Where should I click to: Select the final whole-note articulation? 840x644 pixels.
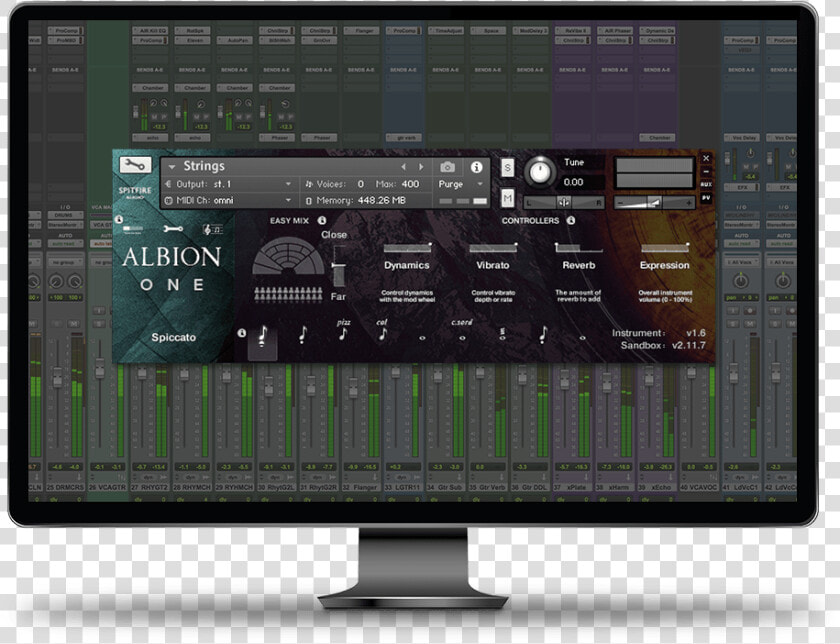(x=582, y=338)
